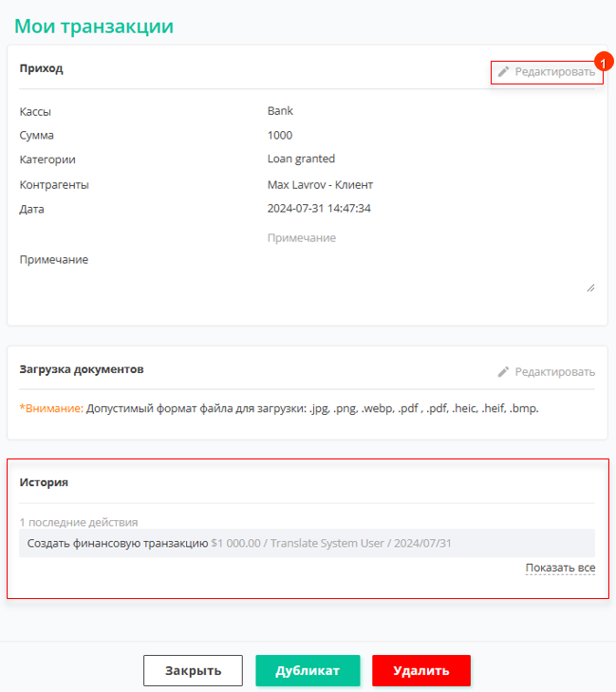This screenshot has width=616, height=692.
Task: Click the pencil icon in Загрузка документов section
Action: coord(503,372)
